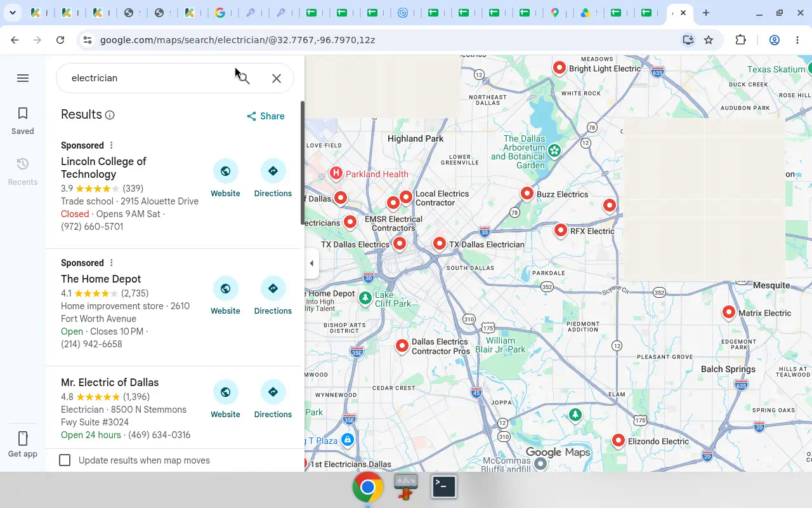Select the Elizondo Electric map pin
Viewport: 812px width, 508px height.
point(619,440)
